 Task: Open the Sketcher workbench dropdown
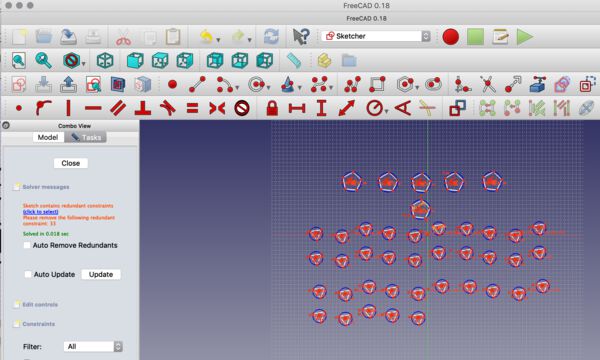376,36
